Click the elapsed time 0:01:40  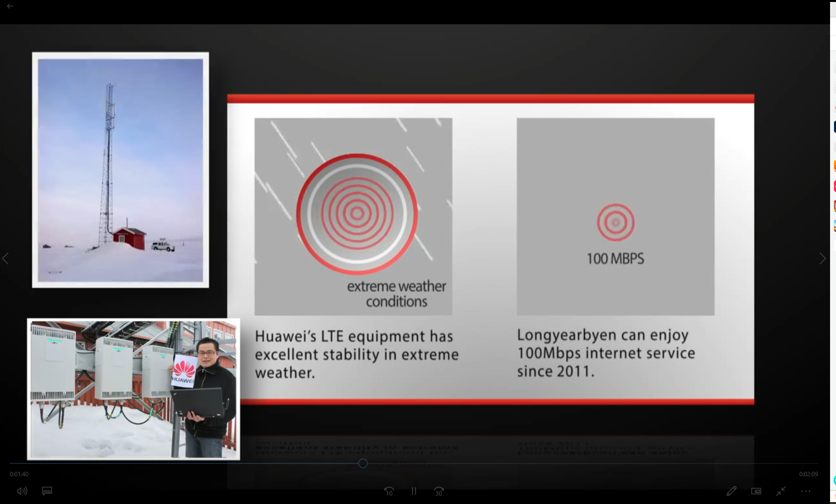click(x=19, y=474)
